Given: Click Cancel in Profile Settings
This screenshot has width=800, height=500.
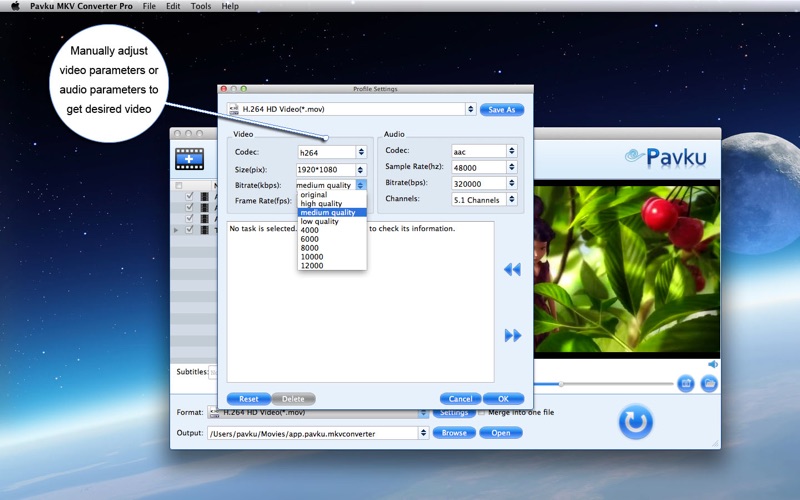Looking at the screenshot, I should (460, 398).
